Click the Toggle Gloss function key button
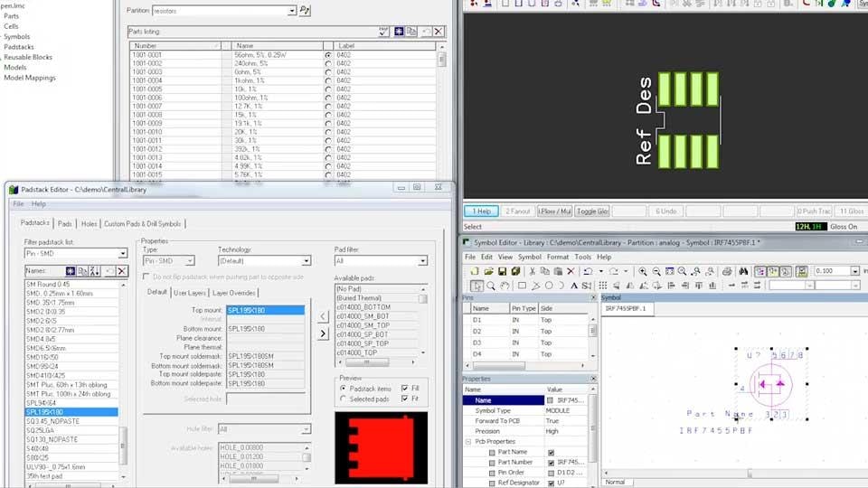The image size is (868, 488). point(592,211)
